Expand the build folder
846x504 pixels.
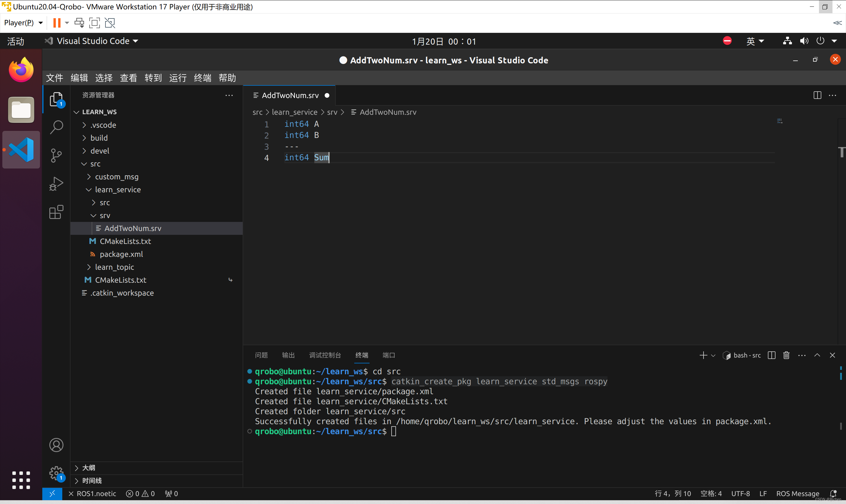[x=156, y=138]
